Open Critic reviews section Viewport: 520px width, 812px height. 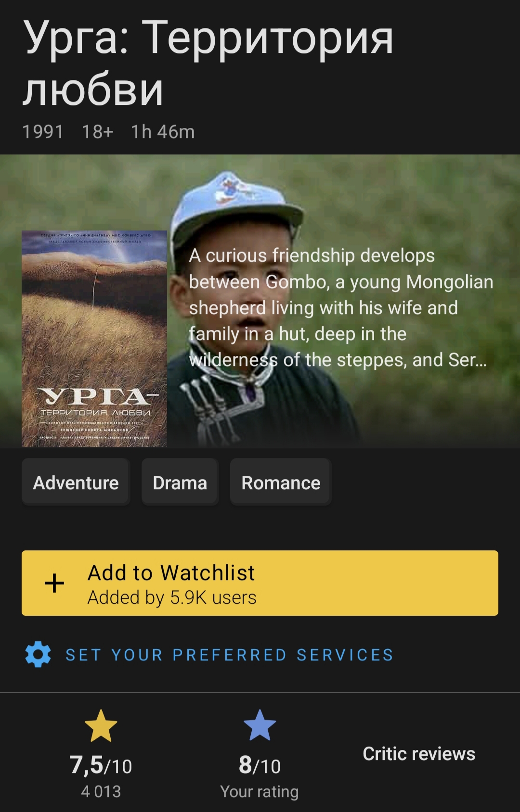(419, 754)
